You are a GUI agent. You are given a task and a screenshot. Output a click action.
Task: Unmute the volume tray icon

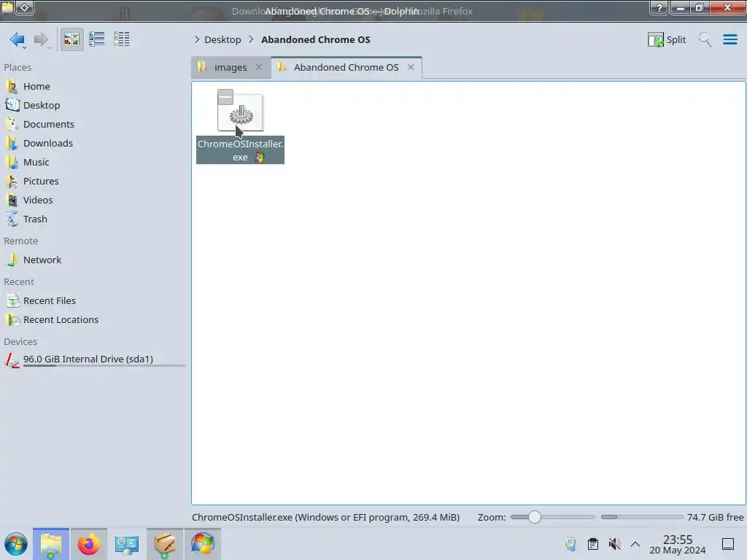pos(614,544)
